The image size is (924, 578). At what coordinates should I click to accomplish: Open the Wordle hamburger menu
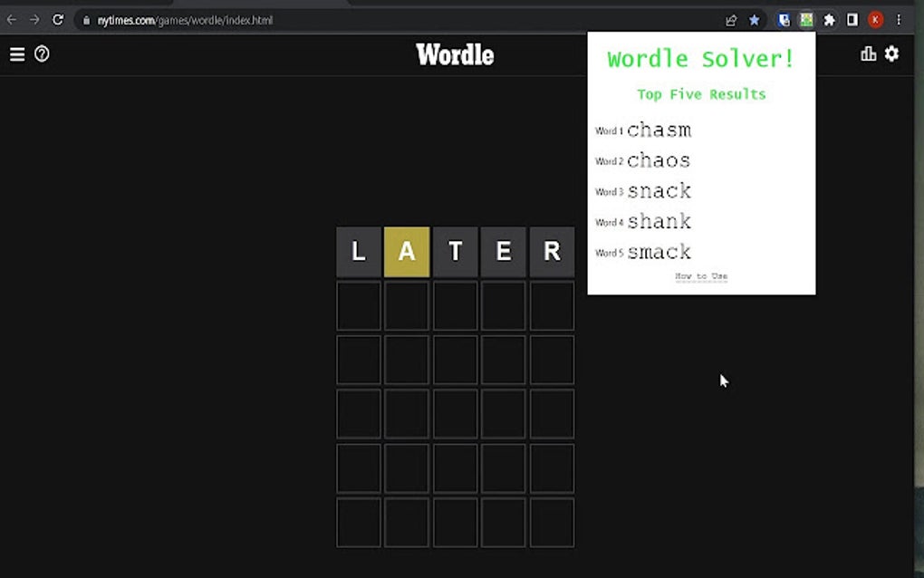pyautogui.click(x=16, y=54)
